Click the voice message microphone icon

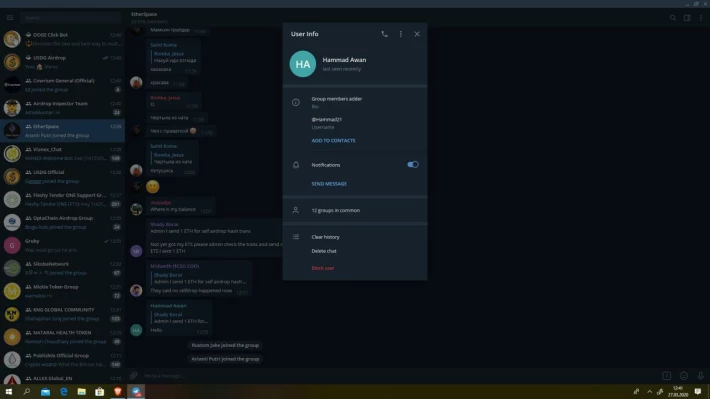point(700,375)
